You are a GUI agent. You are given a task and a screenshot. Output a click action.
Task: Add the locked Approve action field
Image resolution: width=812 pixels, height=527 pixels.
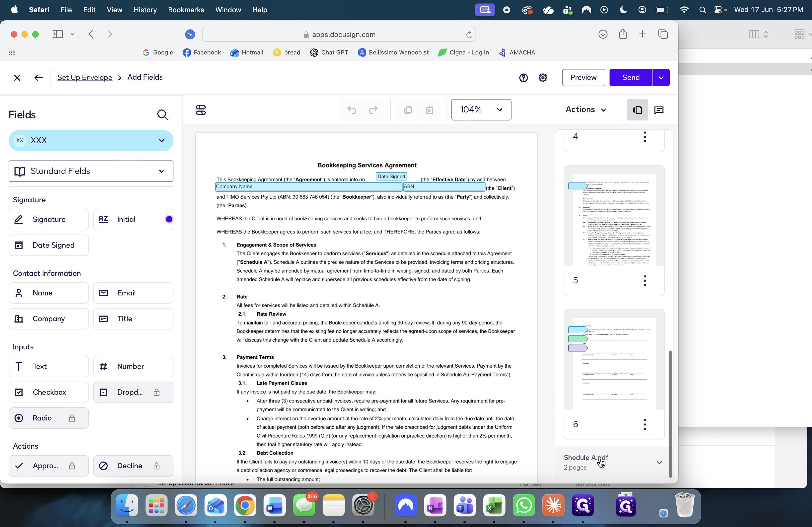pos(48,466)
